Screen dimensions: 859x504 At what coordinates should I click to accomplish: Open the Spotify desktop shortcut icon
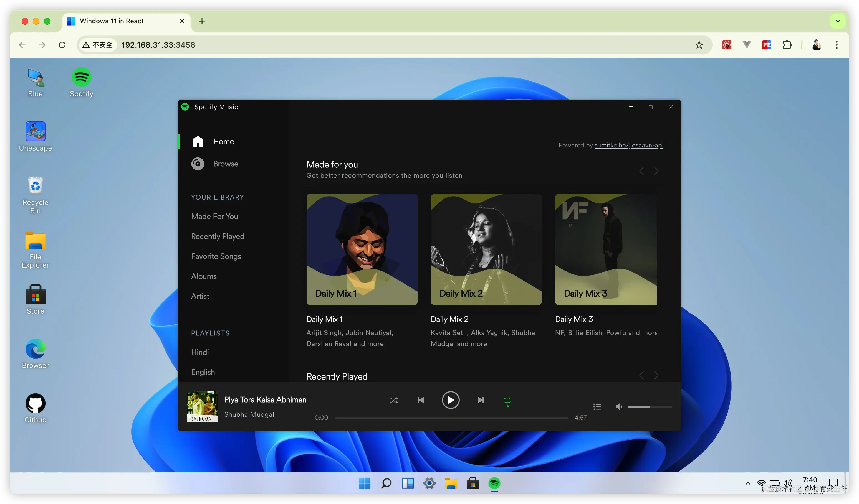pos(82,78)
